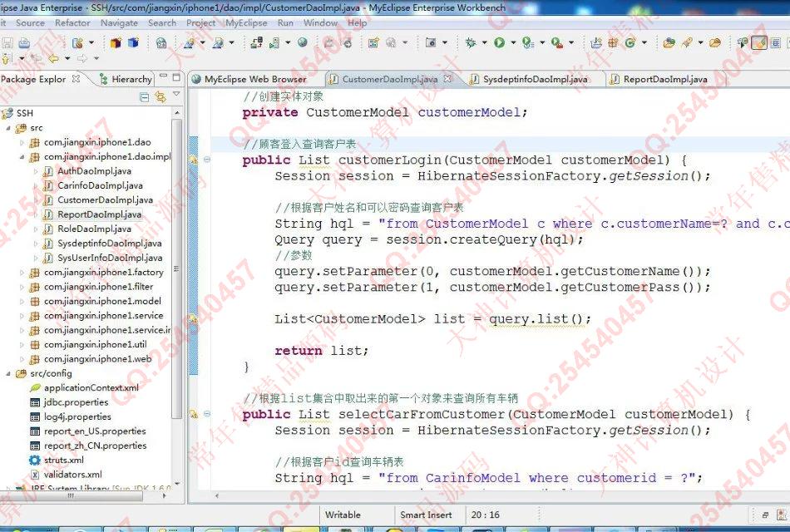Click the globe web browser toolbar icon
The height and width of the screenshot is (532, 790).
click(x=303, y=43)
